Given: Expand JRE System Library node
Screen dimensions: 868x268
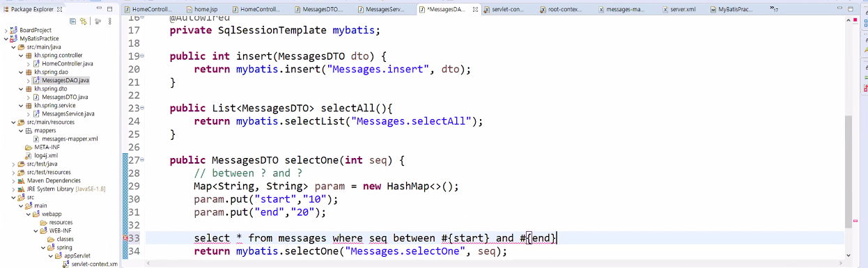Looking at the screenshot, I should (13, 189).
